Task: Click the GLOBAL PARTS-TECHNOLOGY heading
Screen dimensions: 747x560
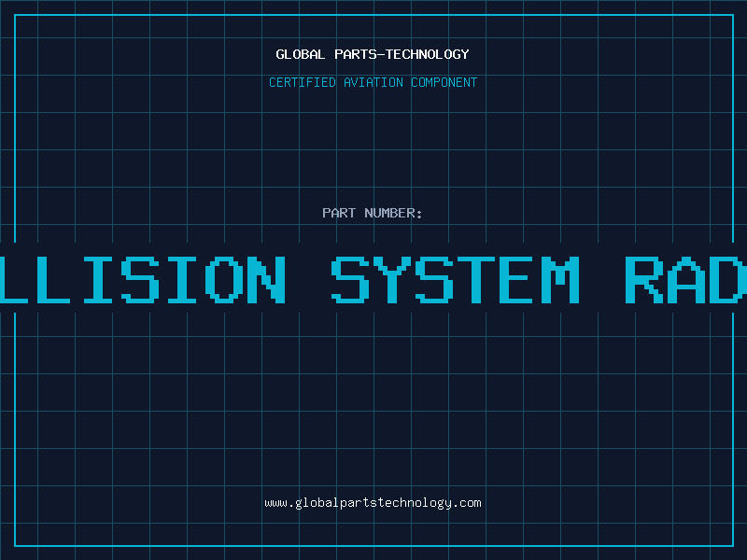Action: click(x=373, y=54)
